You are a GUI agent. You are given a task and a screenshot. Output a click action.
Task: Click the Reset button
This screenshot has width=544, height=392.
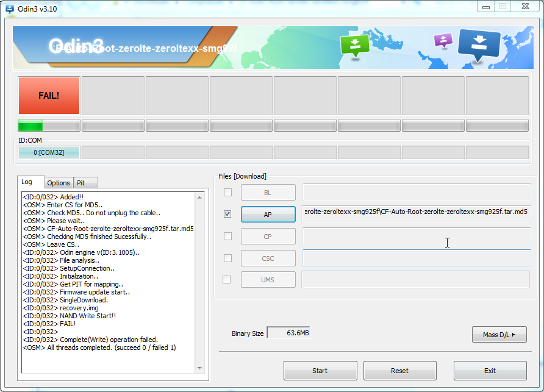400,371
